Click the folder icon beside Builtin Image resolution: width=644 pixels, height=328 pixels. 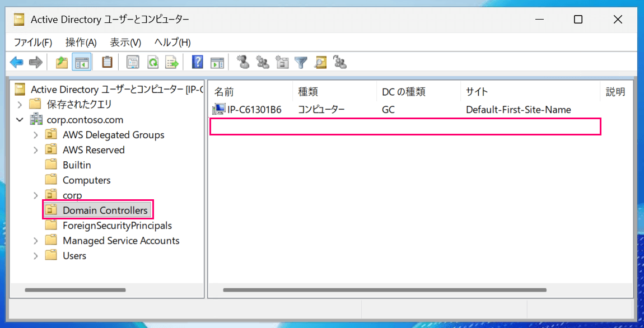click(51, 165)
